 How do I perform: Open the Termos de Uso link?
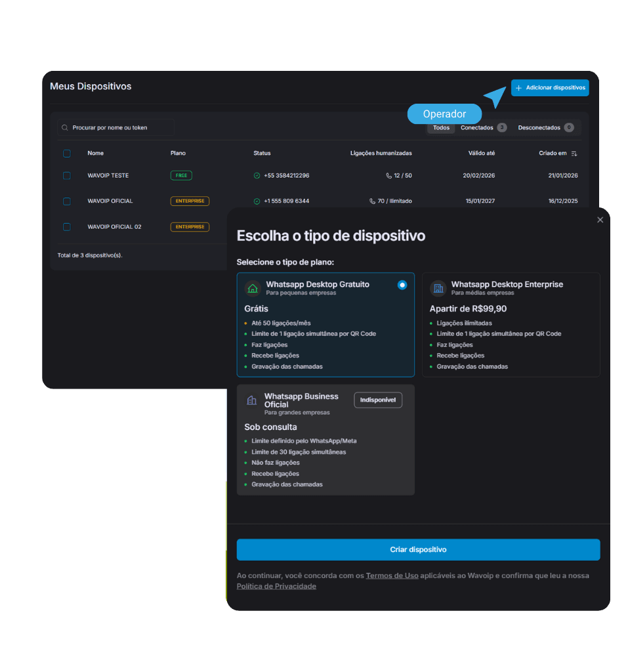(392, 576)
